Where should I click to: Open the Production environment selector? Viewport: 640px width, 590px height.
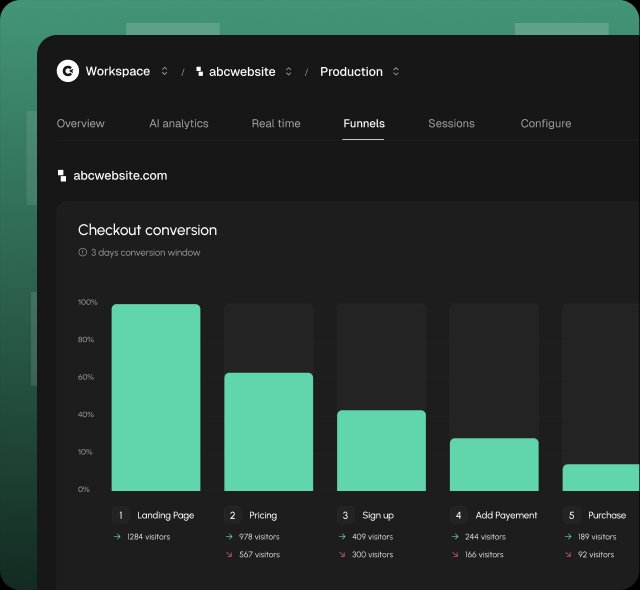[x=396, y=71]
